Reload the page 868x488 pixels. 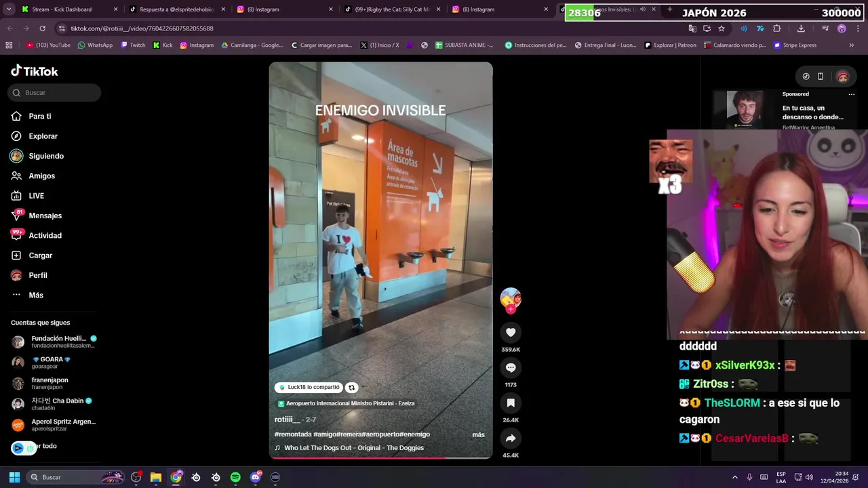[x=42, y=28]
